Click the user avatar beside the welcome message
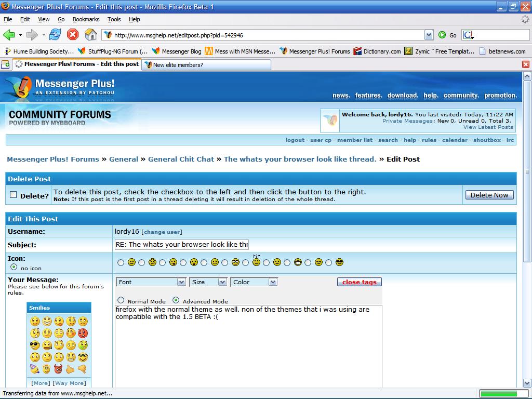The width and height of the screenshot is (532, 399). [330, 121]
